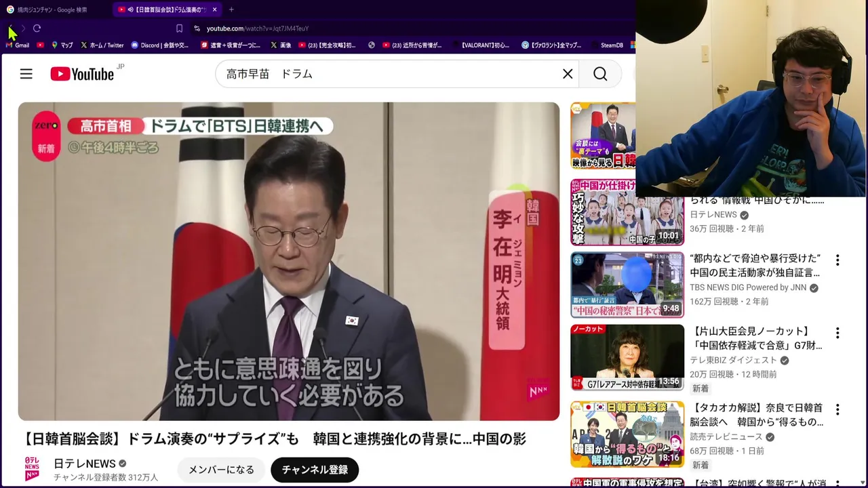Open the 【タカオカ解説】奈良で日韓首 title
The height and width of the screenshot is (488, 868).
click(x=756, y=415)
